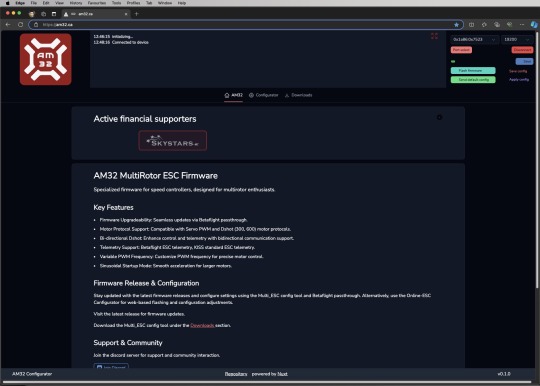Image resolution: width=540 pixels, height=386 pixels.
Task: Go back with the browser back arrow
Action: tap(8, 25)
